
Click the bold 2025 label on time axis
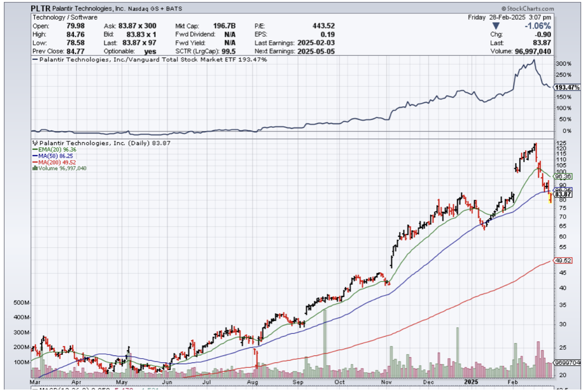pyautogui.click(x=471, y=382)
